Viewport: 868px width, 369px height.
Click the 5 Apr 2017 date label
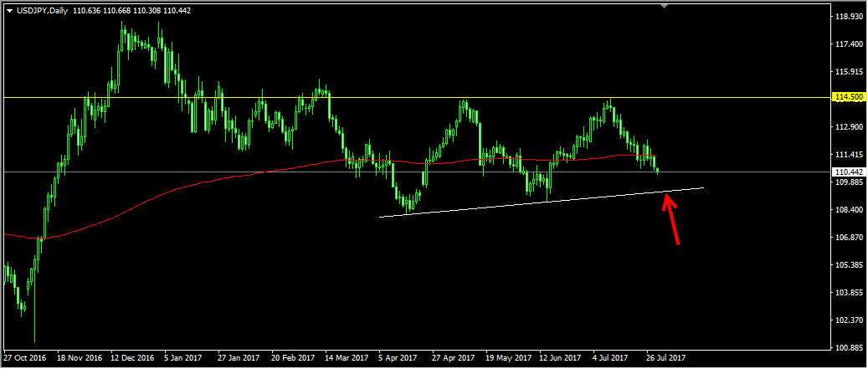[x=399, y=358]
